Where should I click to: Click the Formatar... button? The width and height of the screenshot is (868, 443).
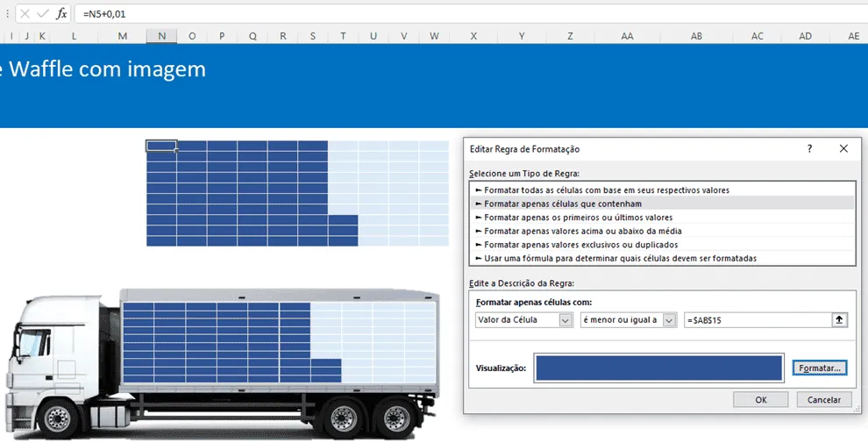click(819, 368)
